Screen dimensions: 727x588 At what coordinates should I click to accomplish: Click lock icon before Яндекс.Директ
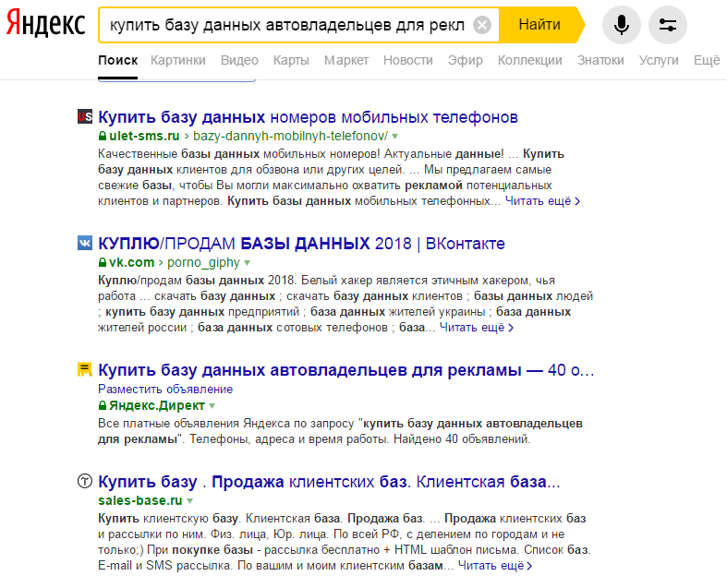pyautogui.click(x=103, y=405)
